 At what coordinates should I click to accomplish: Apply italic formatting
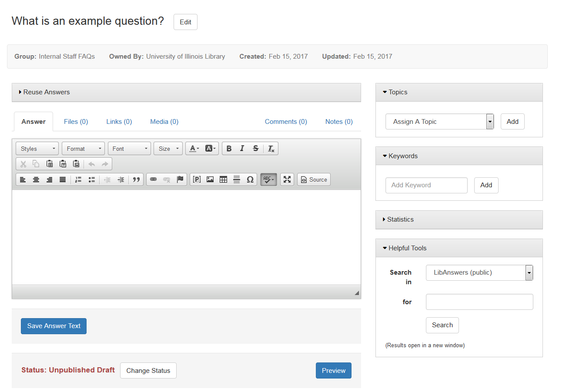(x=242, y=149)
